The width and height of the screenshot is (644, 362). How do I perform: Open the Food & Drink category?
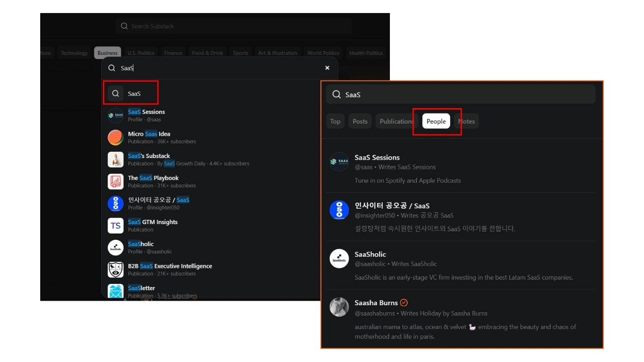point(207,53)
